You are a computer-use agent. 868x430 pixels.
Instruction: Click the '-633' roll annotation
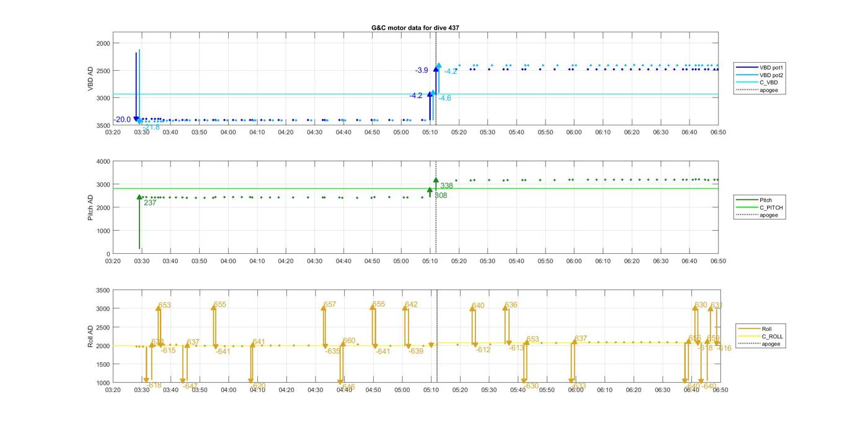pyautogui.click(x=578, y=386)
